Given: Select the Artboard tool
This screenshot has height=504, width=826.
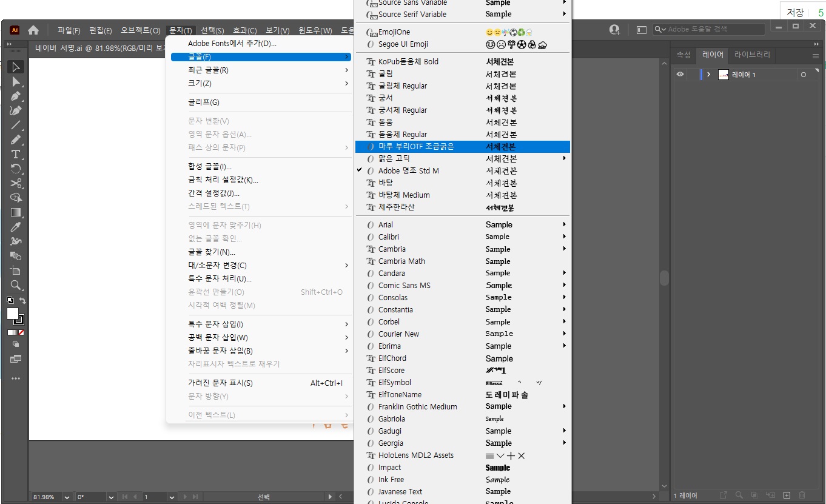Looking at the screenshot, I should click(16, 271).
